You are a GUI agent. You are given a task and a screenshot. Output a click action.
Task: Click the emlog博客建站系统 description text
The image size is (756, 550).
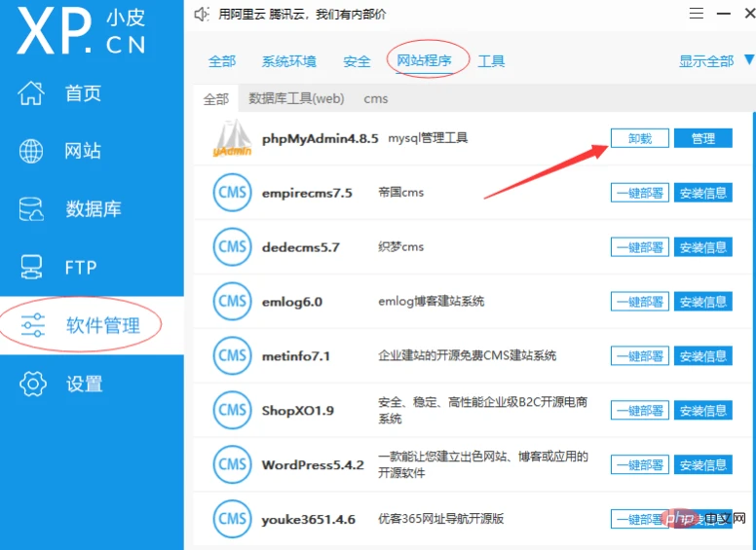tap(432, 302)
